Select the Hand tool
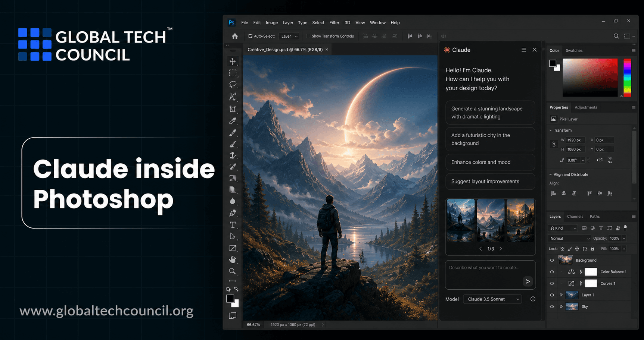This screenshot has width=644, height=340. (233, 259)
